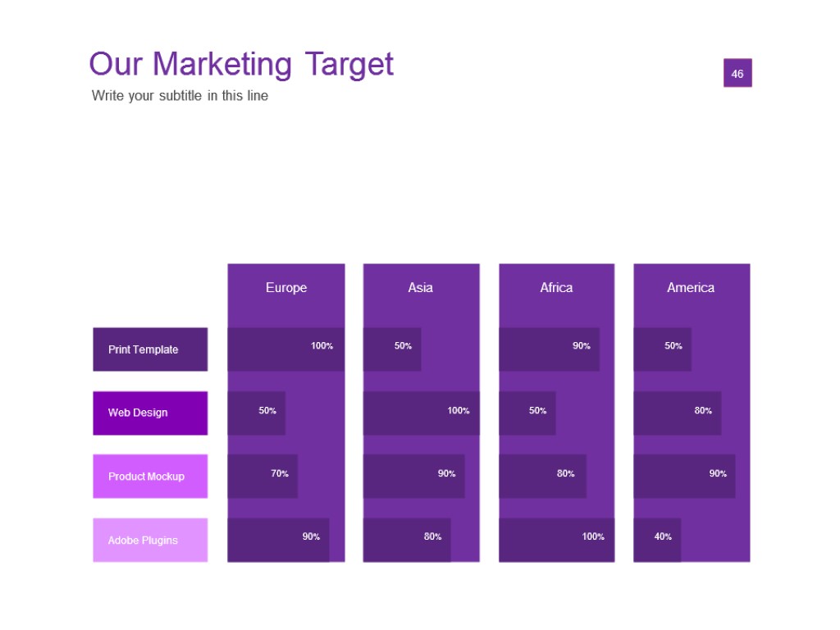Click America's 80% Web Design bar
840x630 pixels.
(677, 413)
